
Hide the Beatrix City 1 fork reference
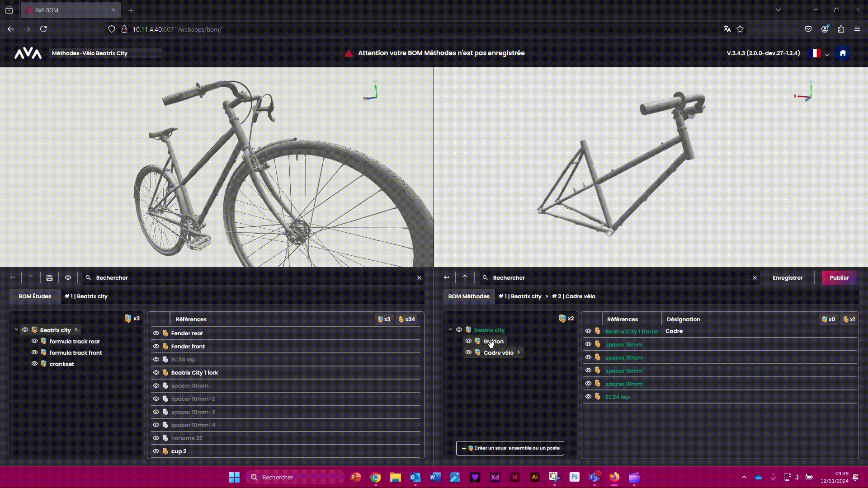coord(156,373)
